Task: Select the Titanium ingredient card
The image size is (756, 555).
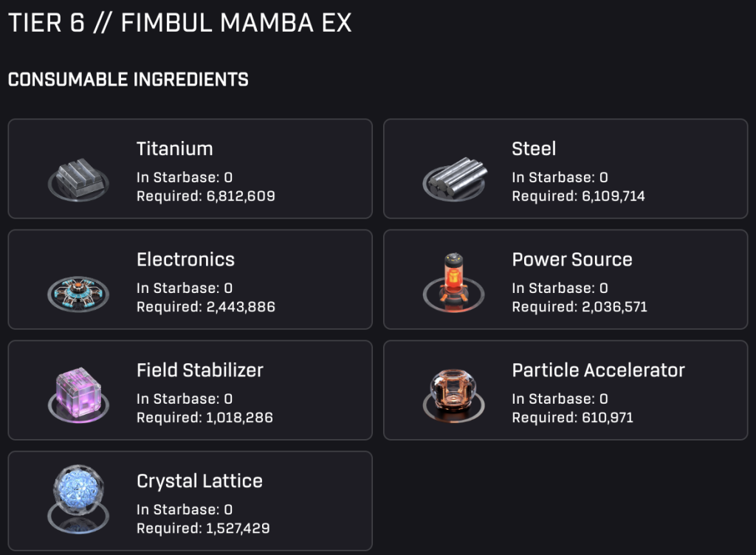Action: (190, 168)
